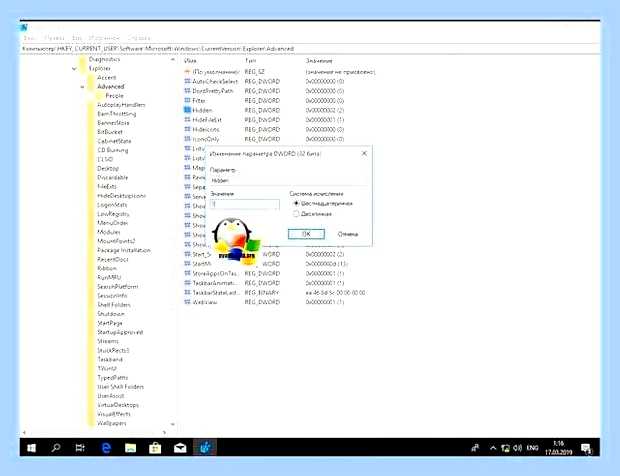Click the TaskbarAnimations value icon
This screenshot has width=620, height=476.
point(187,283)
